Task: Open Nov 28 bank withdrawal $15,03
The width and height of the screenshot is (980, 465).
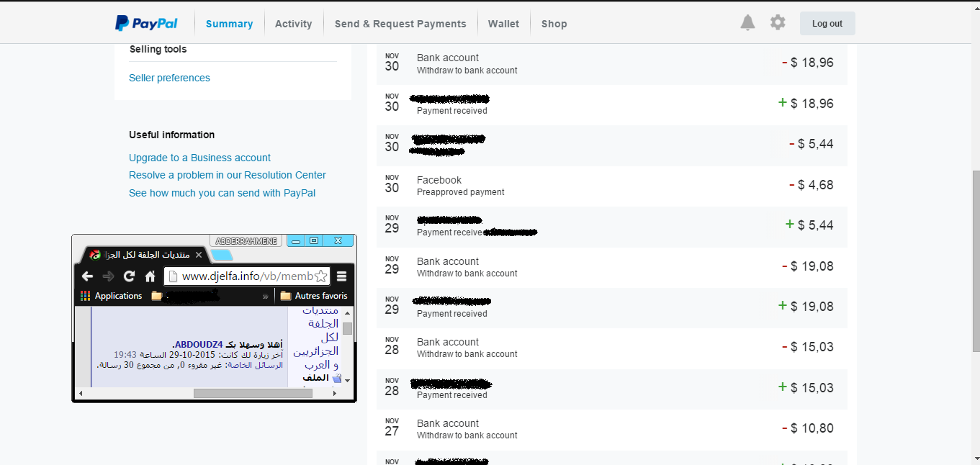Action: [611, 347]
